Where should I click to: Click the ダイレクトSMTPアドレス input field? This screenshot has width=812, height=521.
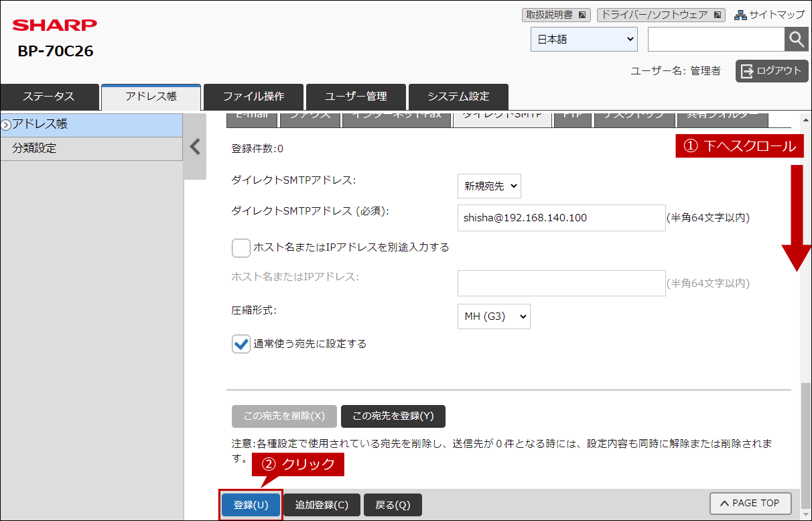coord(561,218)
